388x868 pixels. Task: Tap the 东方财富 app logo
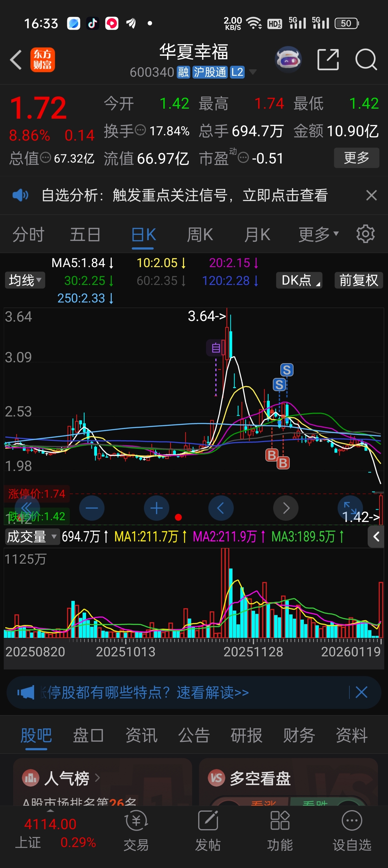pos(43,59)
